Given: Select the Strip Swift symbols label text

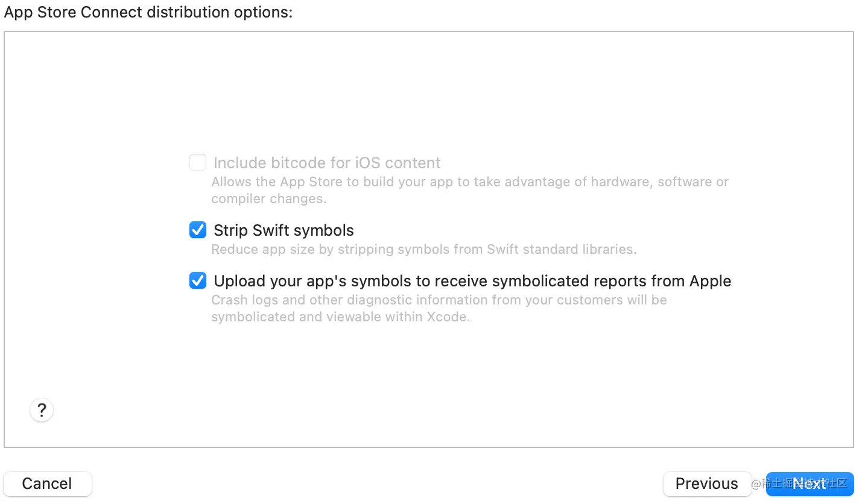Looking at the screenshot, I should click(284, 230).
